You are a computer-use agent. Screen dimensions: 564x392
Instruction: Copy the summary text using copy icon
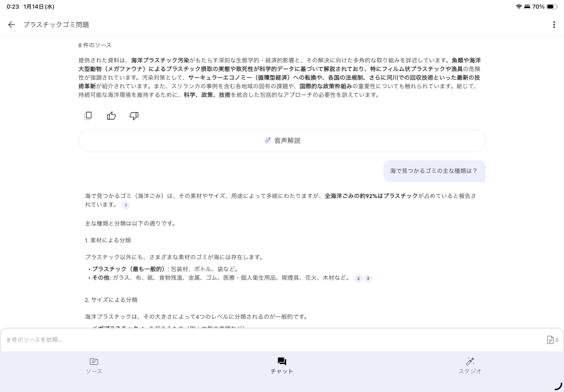coord(88,116)
